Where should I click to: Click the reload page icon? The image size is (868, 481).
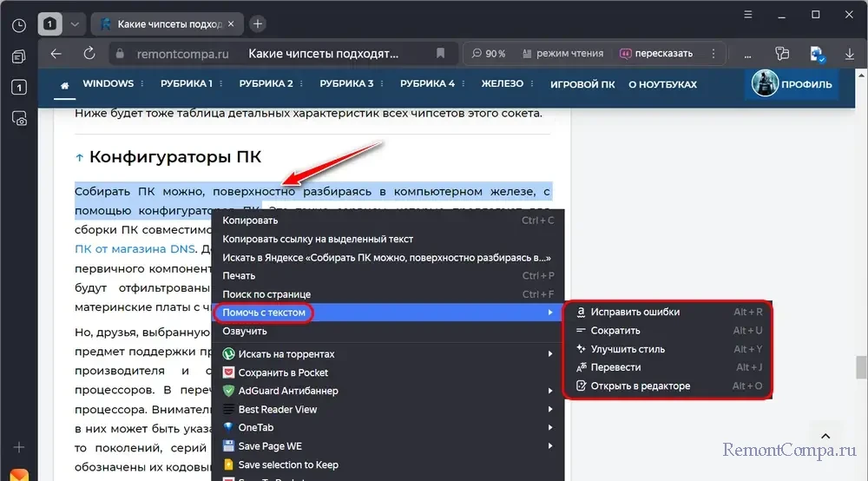pyautogui.click(x=89, y=53)
